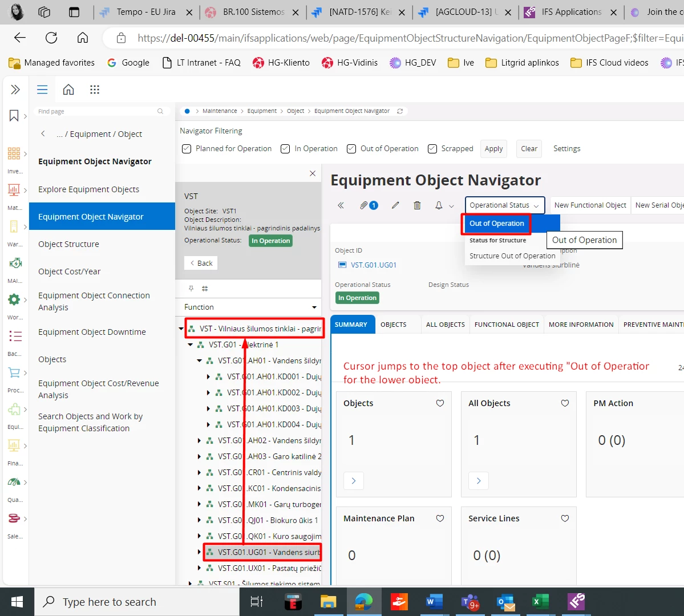Collapse the navigator with the double-left chevron
This screenshot has height=616, width=684.
[x=341, y=205]
